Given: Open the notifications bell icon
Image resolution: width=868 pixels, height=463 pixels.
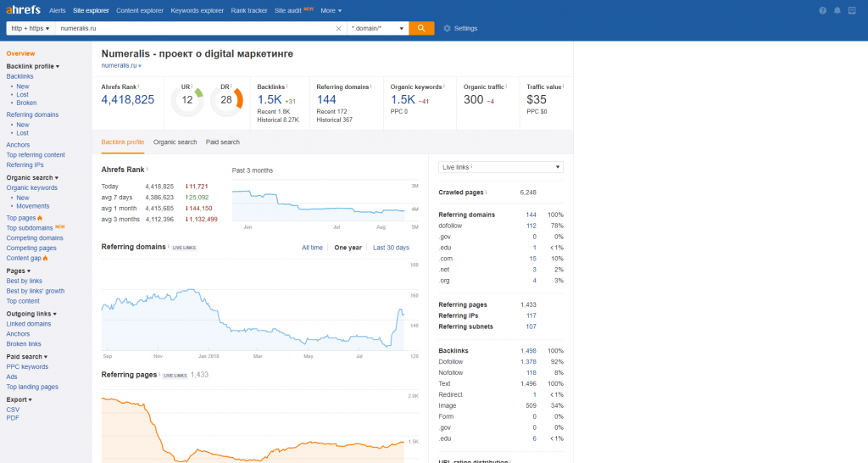Looking at the screenshot, I should [837, 10].
